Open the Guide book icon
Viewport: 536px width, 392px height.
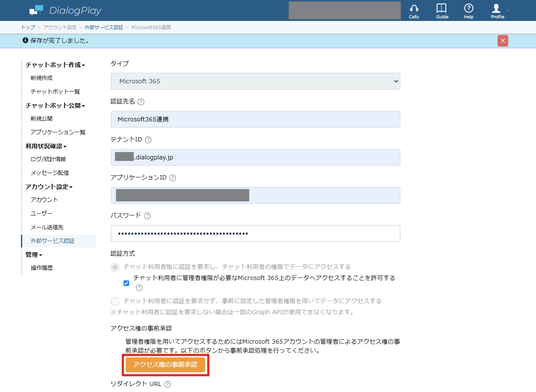[x=442, y=11]
